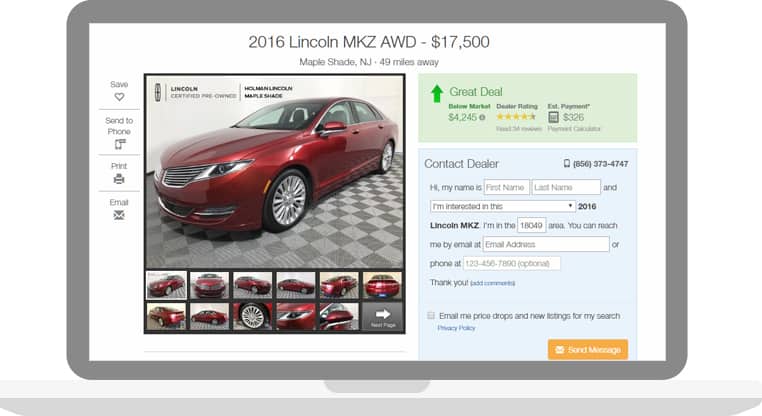Go to Next Page of photos
The height and width of the screenshot is (416, 762).
(x=382, y=317)
